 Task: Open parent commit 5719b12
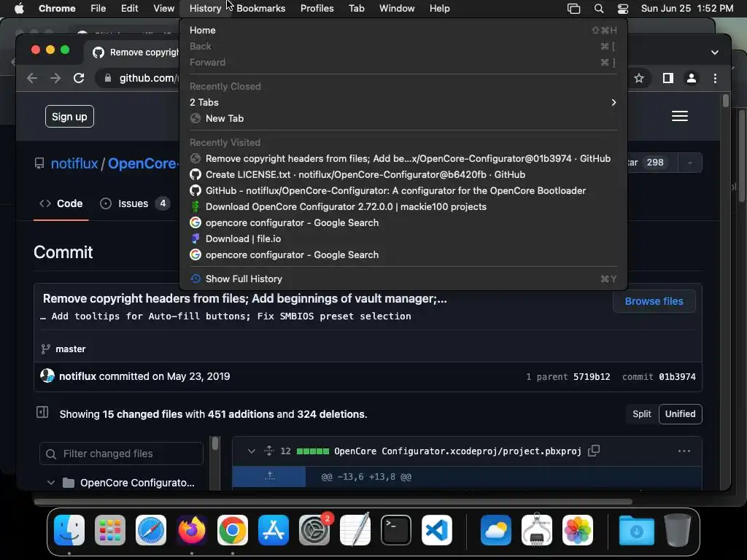[x=591, y=377]
